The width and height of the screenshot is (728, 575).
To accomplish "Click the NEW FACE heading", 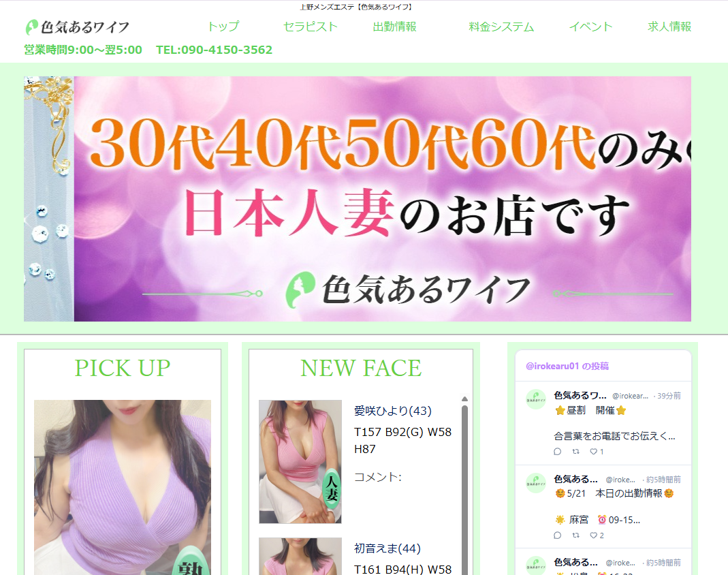I will point(361,369).
